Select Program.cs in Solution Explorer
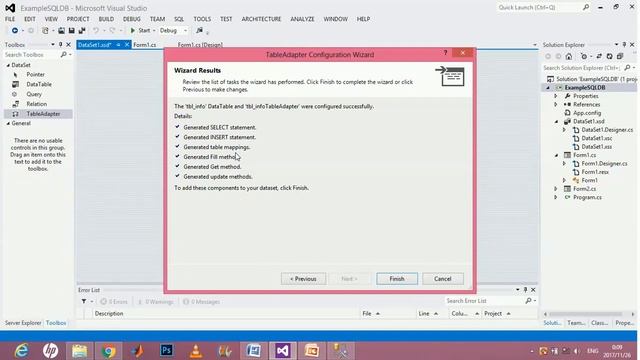Screen dimensions: 640x360 tap(587, 197)
